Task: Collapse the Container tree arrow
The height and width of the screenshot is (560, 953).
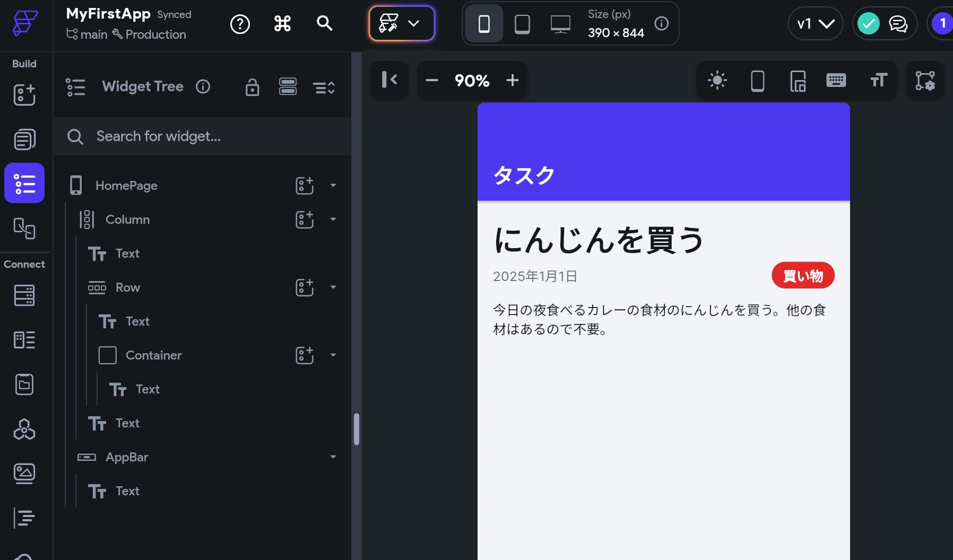Action: [333, 355]
